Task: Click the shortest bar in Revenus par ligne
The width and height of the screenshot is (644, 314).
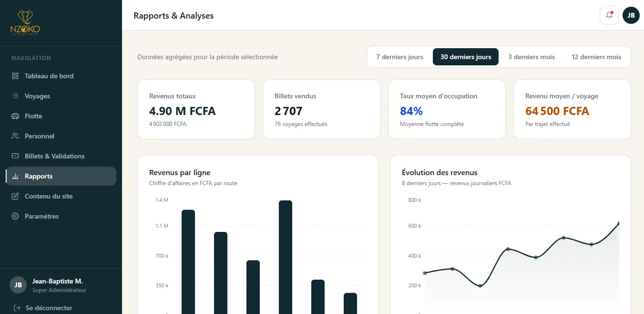Action: click(350, 304)
